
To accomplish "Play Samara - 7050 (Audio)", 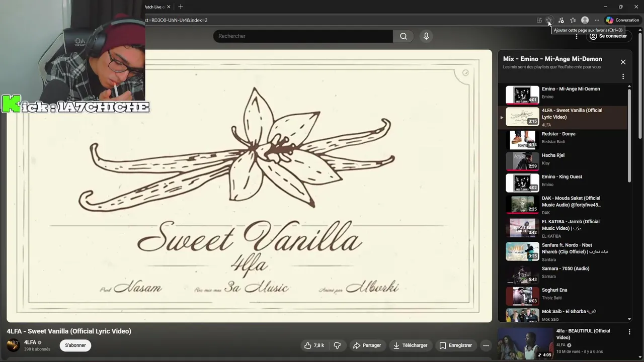I will tap(562, 274).
